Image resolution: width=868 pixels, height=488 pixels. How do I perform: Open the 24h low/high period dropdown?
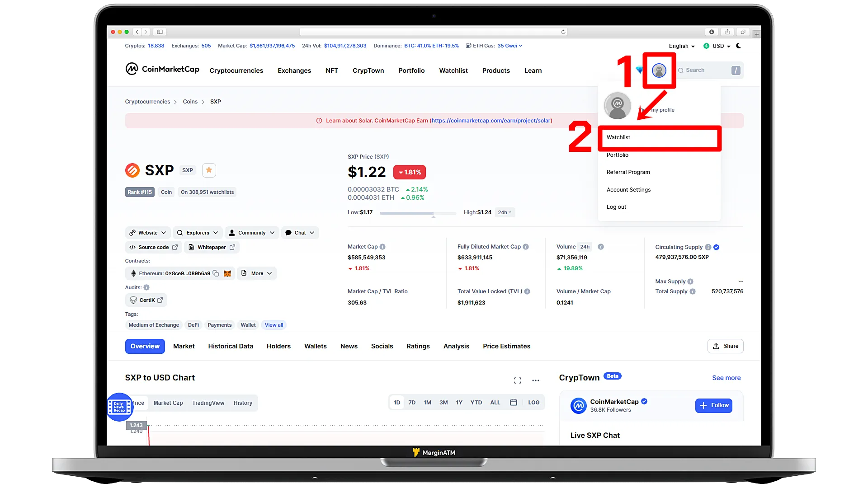click(505, 212)
